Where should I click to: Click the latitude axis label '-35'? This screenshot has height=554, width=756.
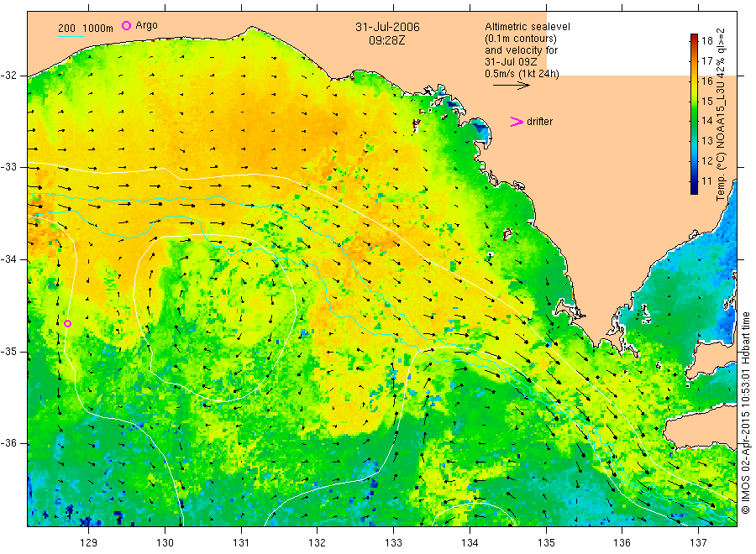pos(8,352)
